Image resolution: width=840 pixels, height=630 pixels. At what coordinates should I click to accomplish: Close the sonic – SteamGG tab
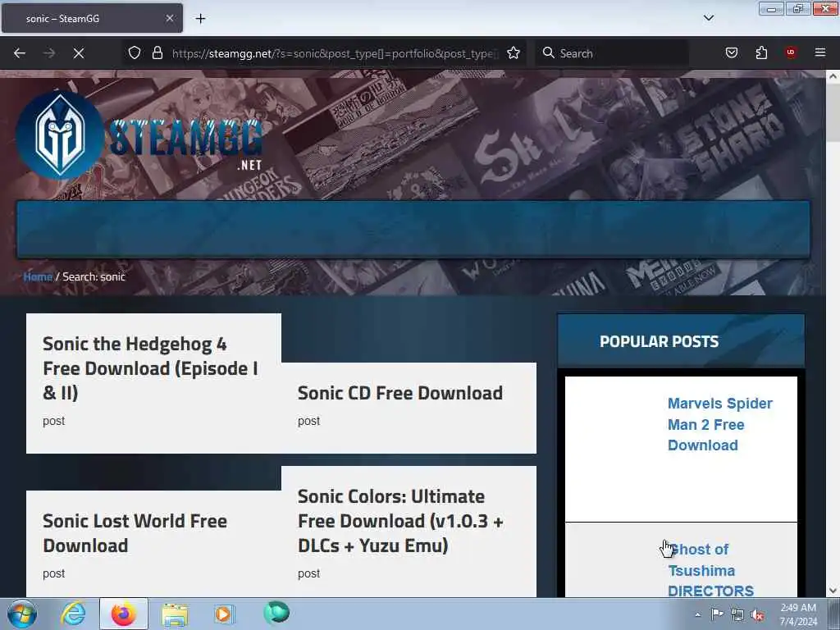click(169, 18)
